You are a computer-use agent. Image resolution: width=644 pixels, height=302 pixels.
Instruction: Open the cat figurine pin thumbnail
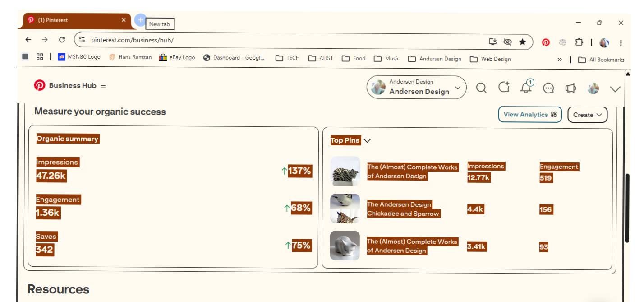tap(345, 171)
